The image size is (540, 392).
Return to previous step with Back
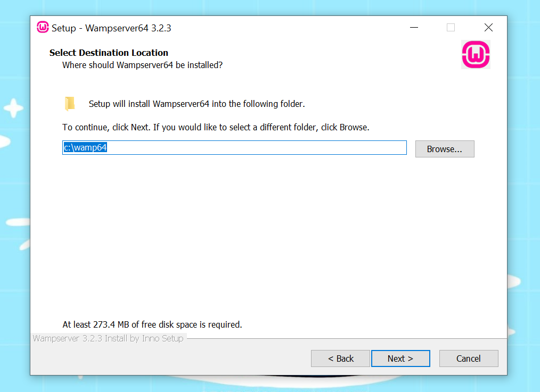[340, 358]
